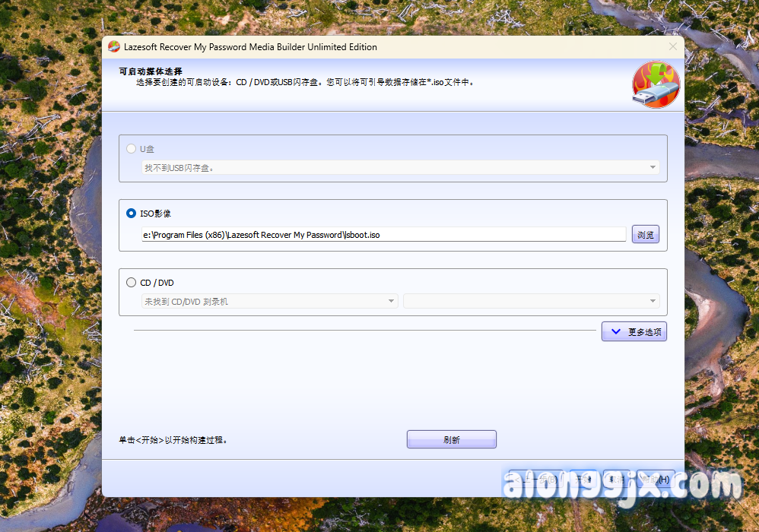The width and height of the screenshot is (759, 532).
Task: Click the Lazesoft app icon in title bar
Action: coord(114,47)
